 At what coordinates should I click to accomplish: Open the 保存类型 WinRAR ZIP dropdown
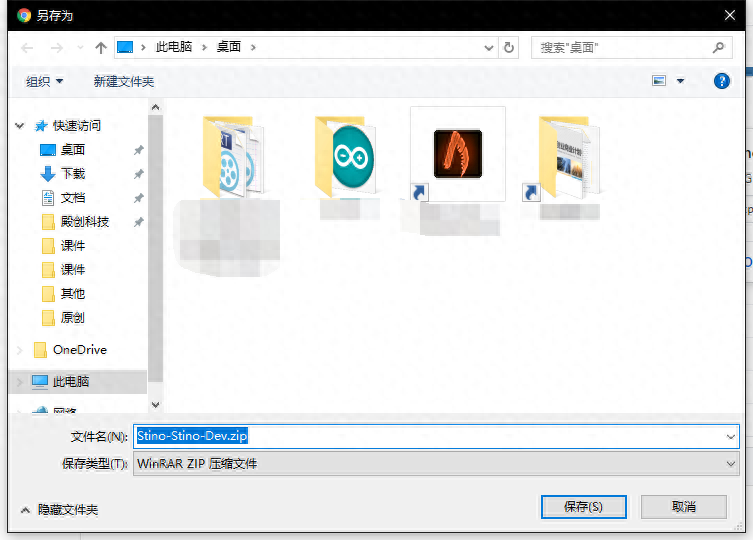pyautogui.click(x=436, y=464)
